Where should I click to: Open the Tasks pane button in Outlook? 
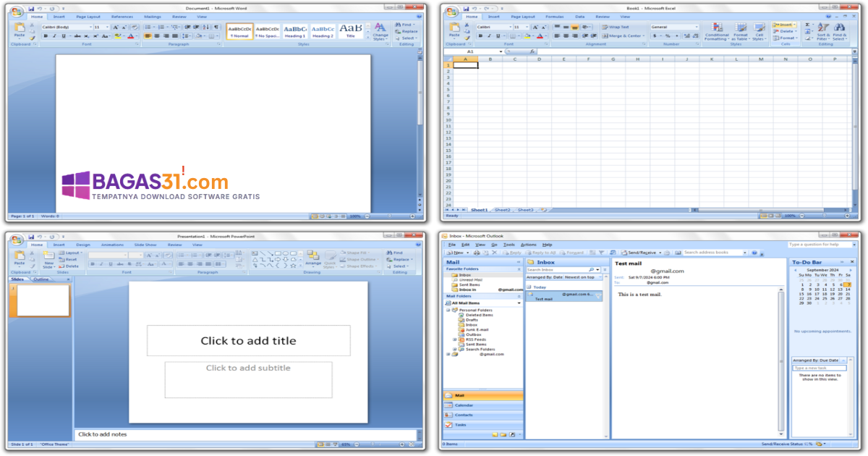click(x=483, y=425)
